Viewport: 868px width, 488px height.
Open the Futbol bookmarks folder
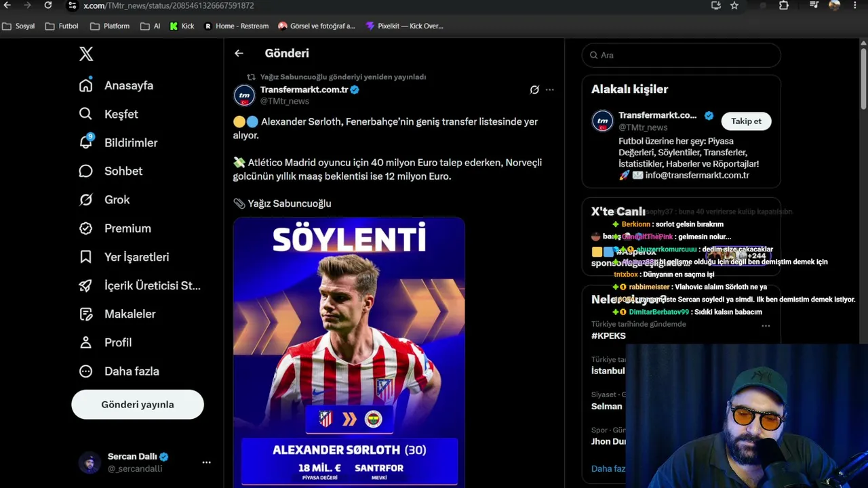tap(62, 26)
